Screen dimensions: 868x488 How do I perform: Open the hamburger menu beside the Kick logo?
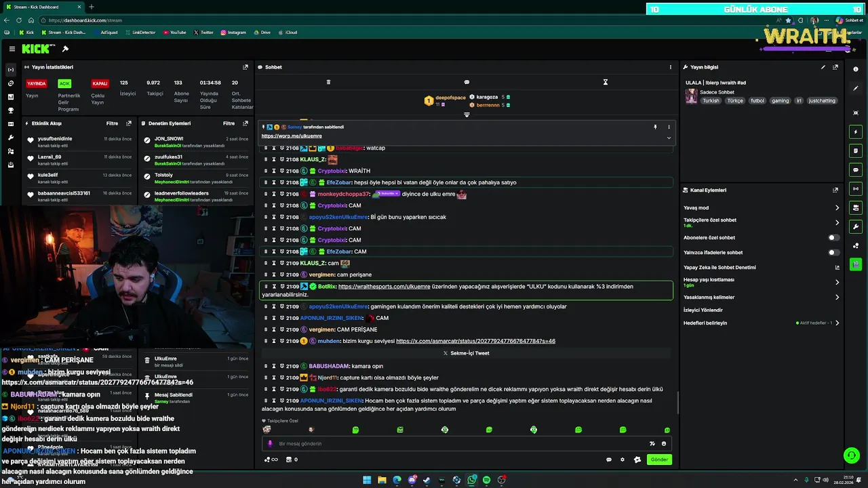click(x=12, y=49)
